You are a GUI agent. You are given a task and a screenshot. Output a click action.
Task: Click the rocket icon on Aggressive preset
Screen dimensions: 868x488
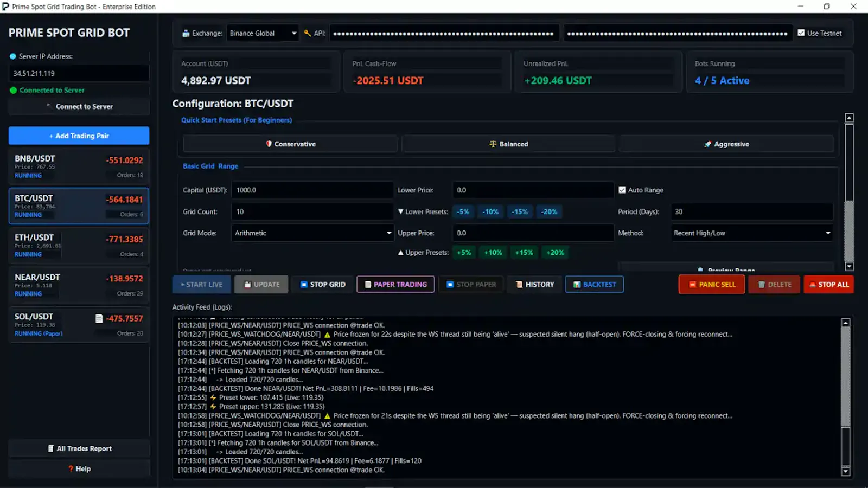click(707, 144)
